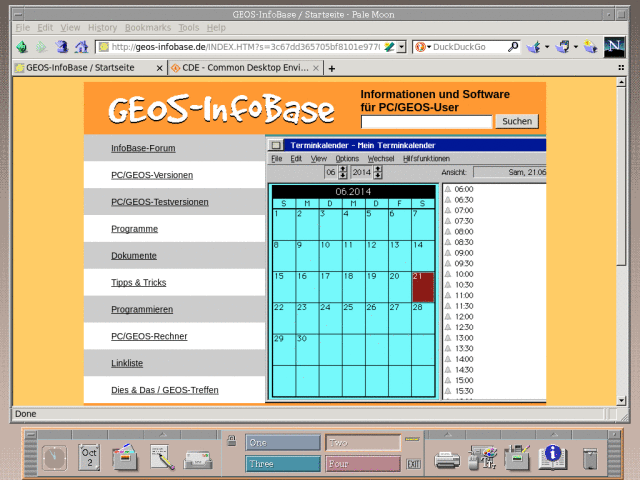Open the Help menu
Screen dimensions: 640x480
216,28
